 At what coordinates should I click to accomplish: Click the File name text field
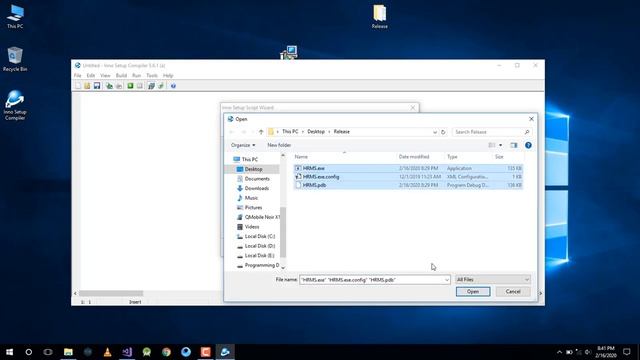click(371, 280)
